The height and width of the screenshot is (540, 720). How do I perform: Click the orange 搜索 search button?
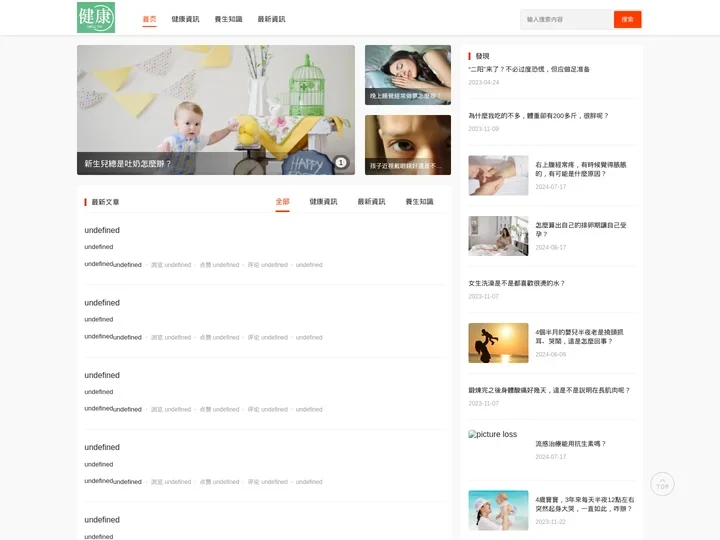pyautogui.click(x=627, y=19)
